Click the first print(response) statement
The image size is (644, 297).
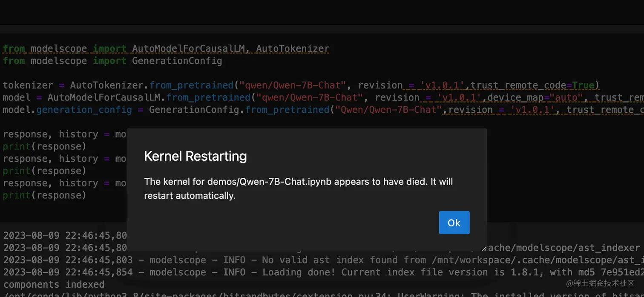tap(44, 146)
